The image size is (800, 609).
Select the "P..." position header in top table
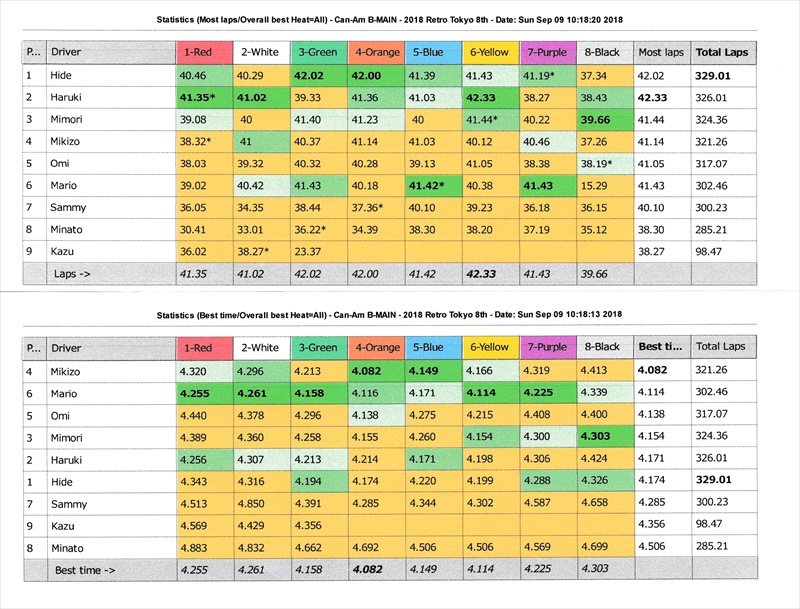[31, 52]
